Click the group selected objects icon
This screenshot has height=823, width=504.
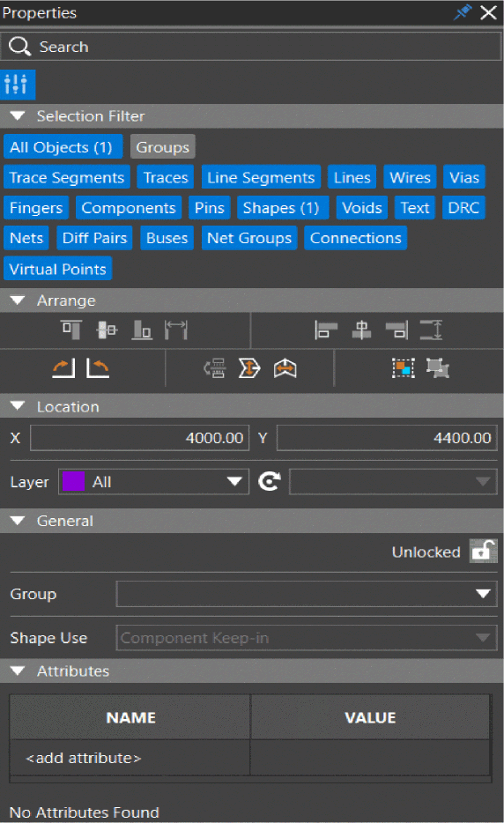pos(404,368)
